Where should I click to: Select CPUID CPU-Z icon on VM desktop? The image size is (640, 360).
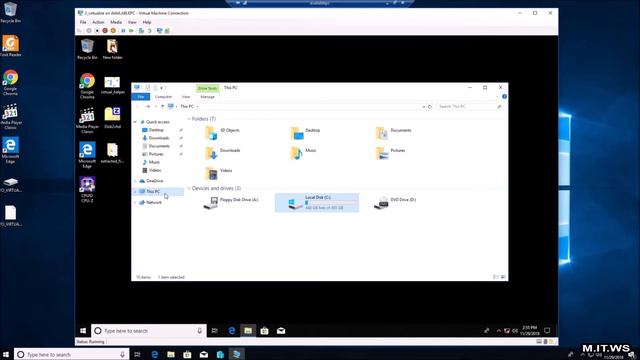(x=87, y=190)
